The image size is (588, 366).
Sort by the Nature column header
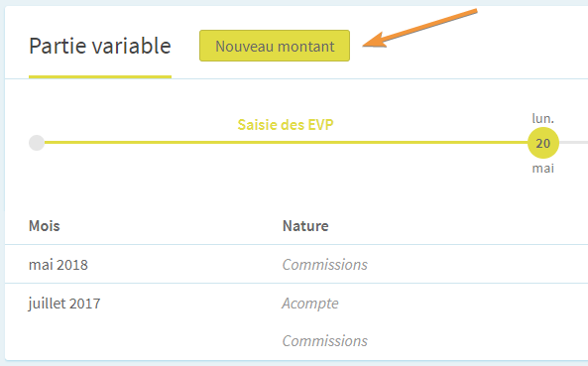(x=305, y=226)
